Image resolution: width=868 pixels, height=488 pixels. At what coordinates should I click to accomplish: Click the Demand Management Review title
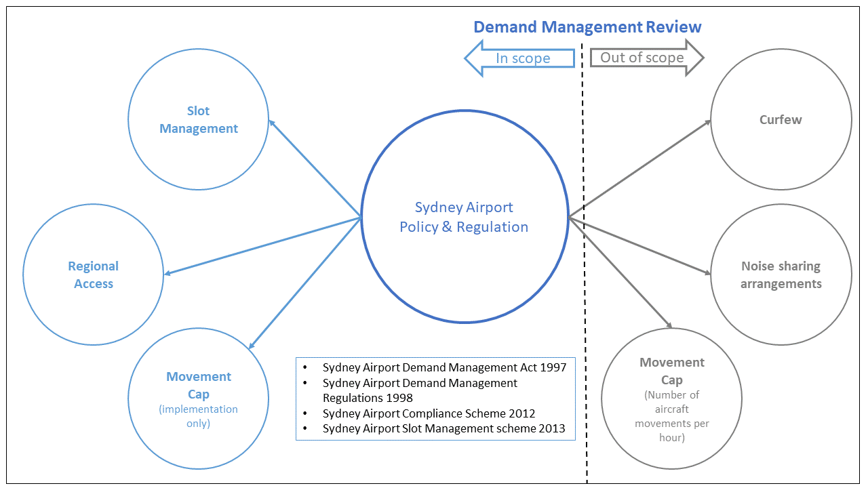587,27
